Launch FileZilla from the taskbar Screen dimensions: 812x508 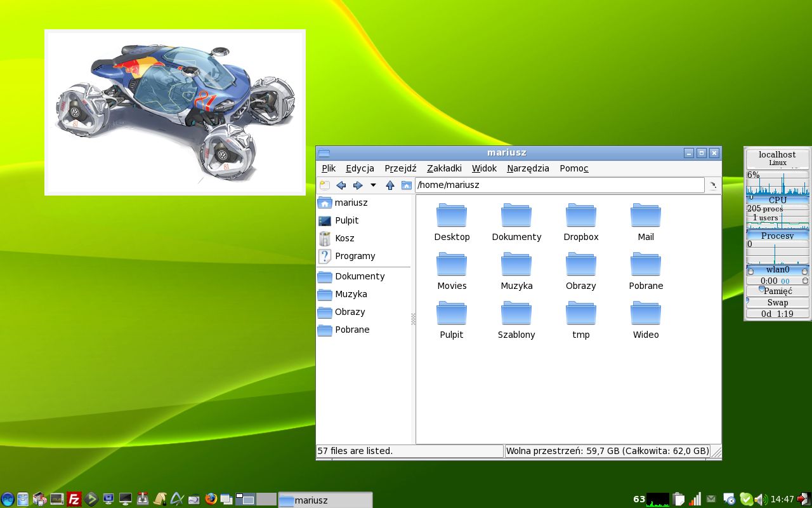74,500
